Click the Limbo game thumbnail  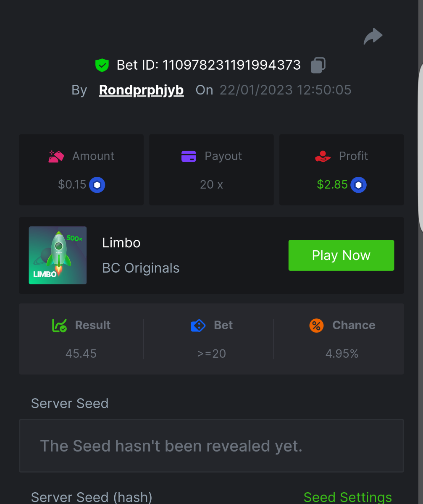point(58,255)
